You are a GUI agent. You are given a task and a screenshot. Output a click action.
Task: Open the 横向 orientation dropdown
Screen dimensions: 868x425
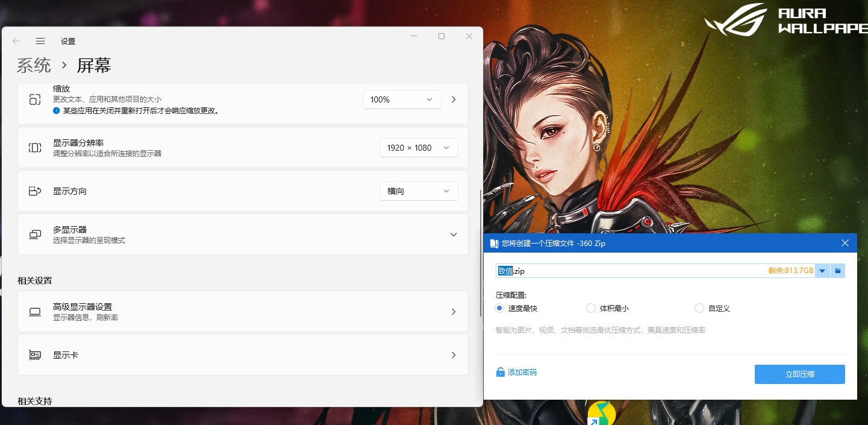click(419, 191)
